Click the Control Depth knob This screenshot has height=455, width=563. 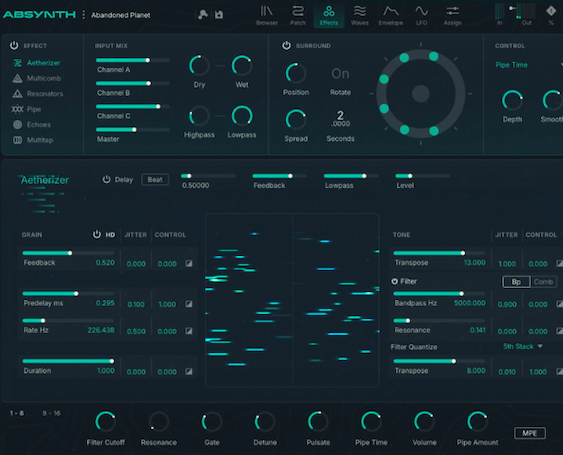512,100
